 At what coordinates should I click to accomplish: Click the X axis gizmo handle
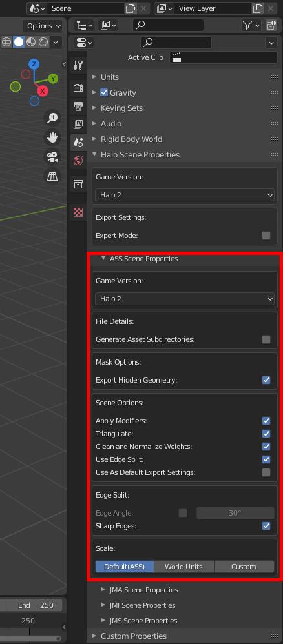(x=43, y=91)
